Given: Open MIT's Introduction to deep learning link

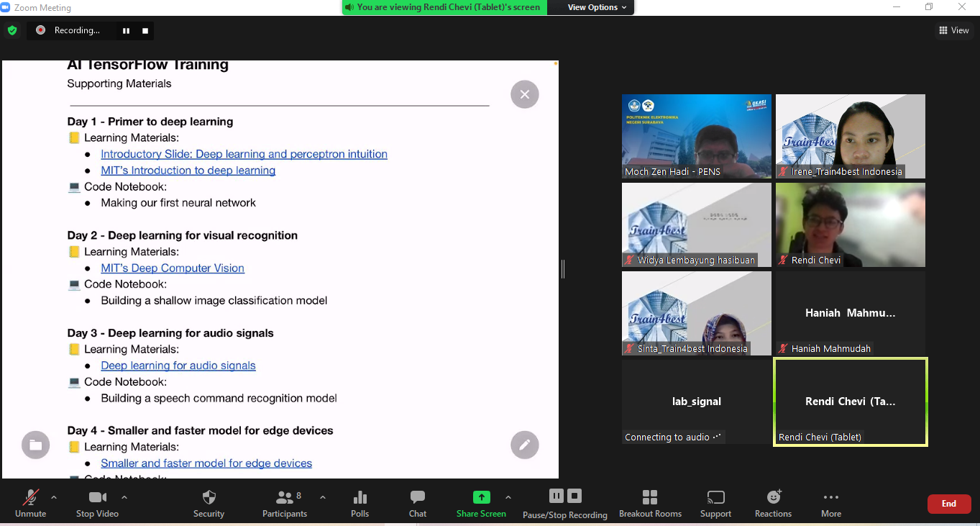Looking at the screenshot, I should click(x=188, y=171).
